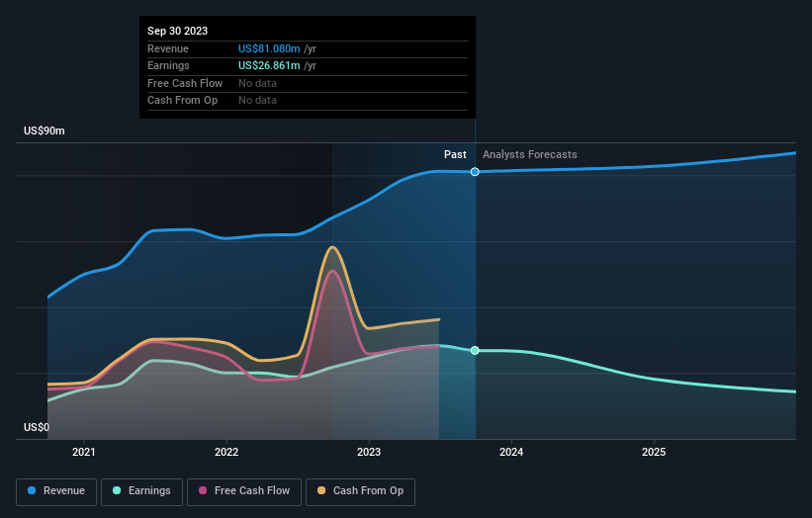Click the pink Free Cash Flow legend dot
This screenshot has width=812, height=518.
[203, 490]
